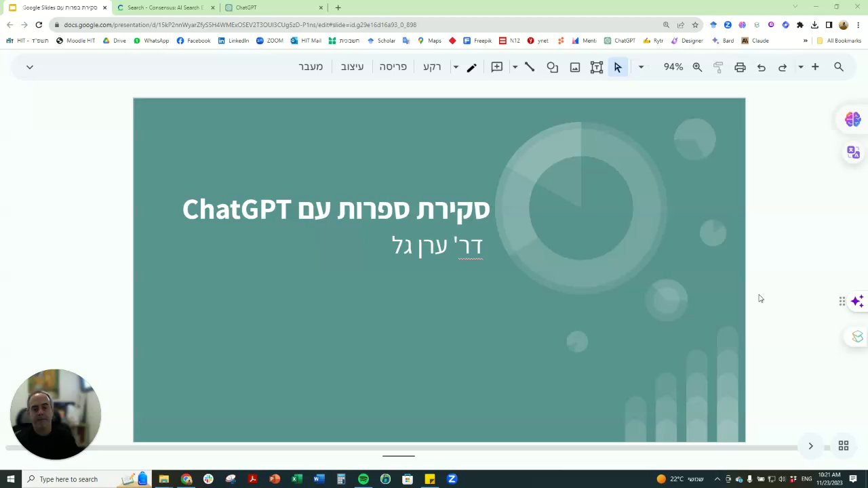The image size is (868, 488).
Task: Open Zoom from the taskbar
Action: (452, 479)
